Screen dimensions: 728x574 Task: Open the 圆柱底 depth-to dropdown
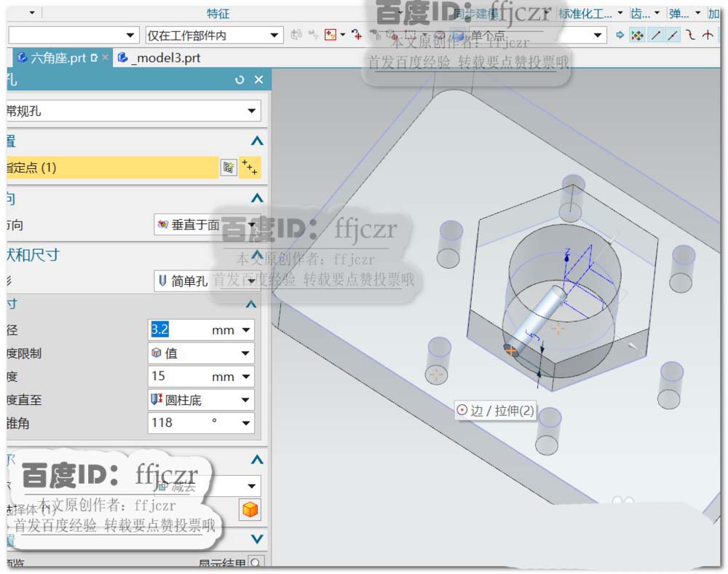[201, 400]
